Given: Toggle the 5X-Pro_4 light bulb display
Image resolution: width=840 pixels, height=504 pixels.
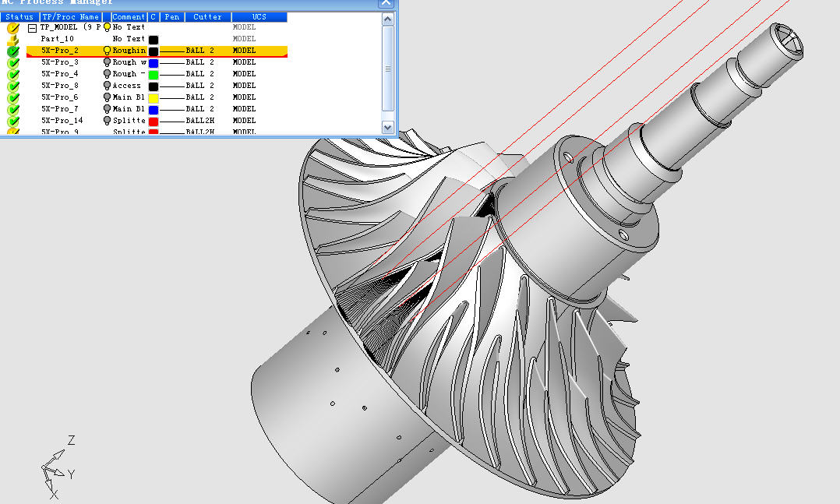Looking at the screenshot, I should click(107, 74).
